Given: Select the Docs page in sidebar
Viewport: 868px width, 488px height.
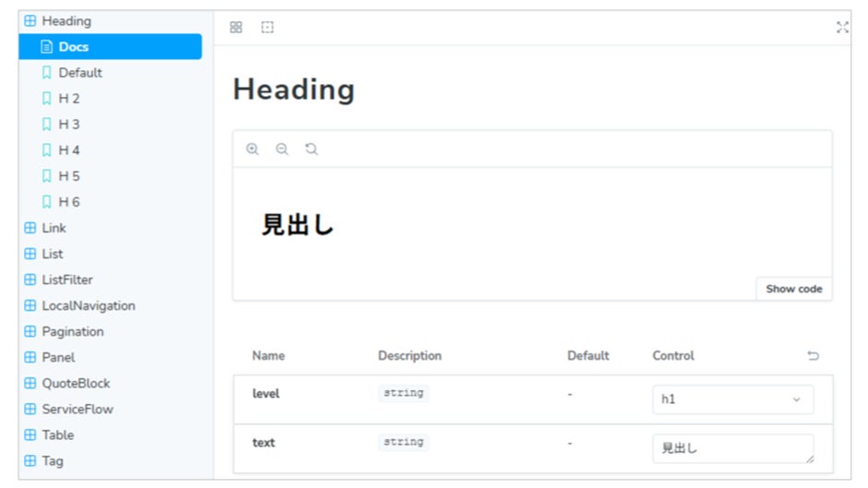Looking at the screenshot, I should (x=110, y=46).
